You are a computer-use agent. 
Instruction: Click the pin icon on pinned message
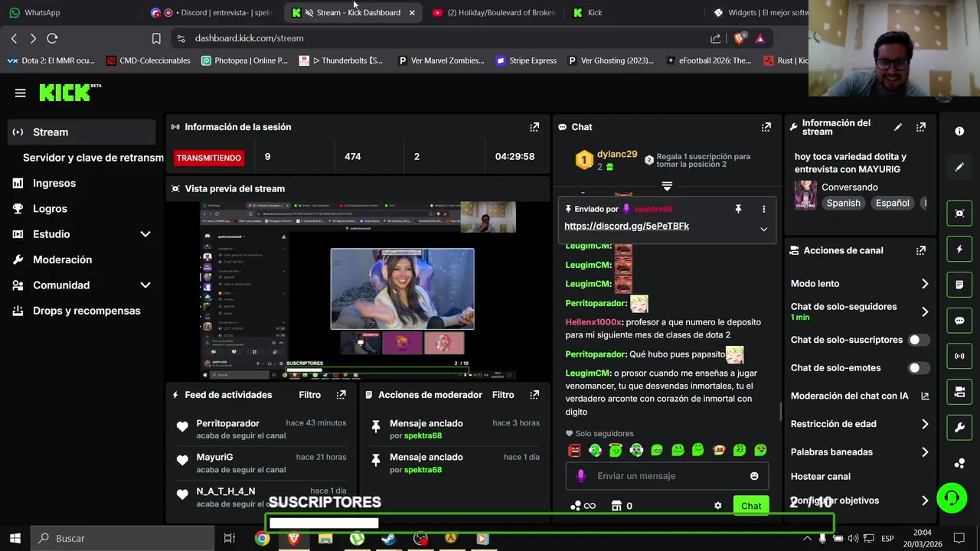pyautogui.click(x=738, y=209)
